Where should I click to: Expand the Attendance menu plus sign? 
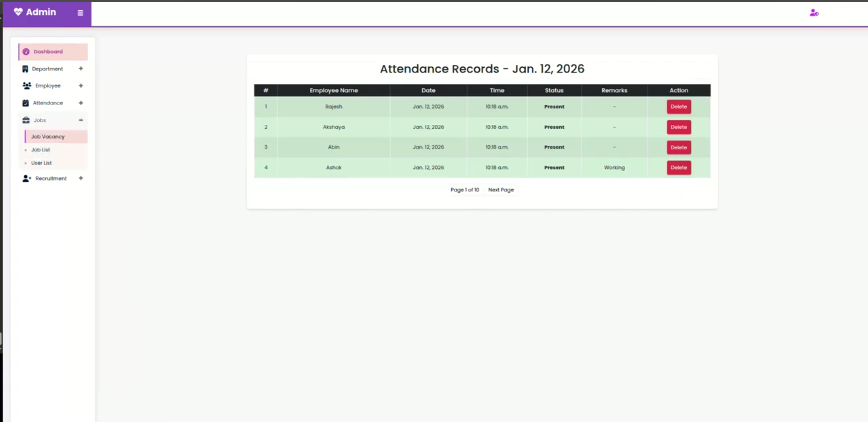[81, 103]
